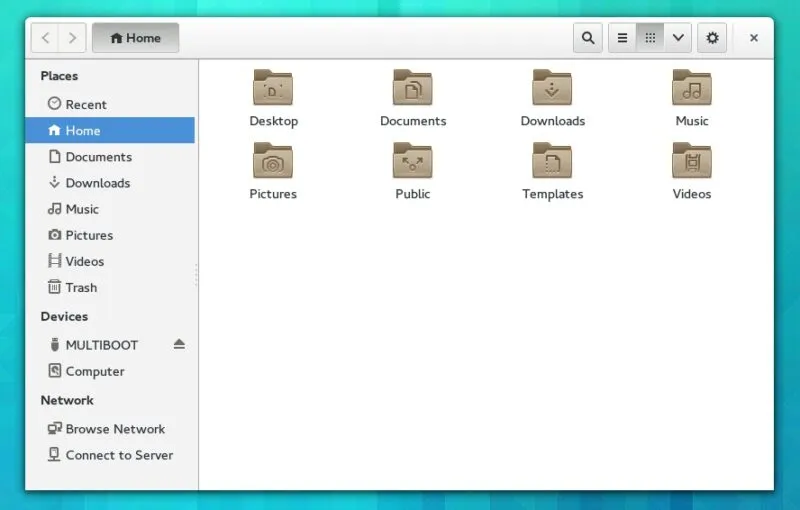Open the Downloads folder in main pane
Screen dimensions: 800x510
coord(552,87)
